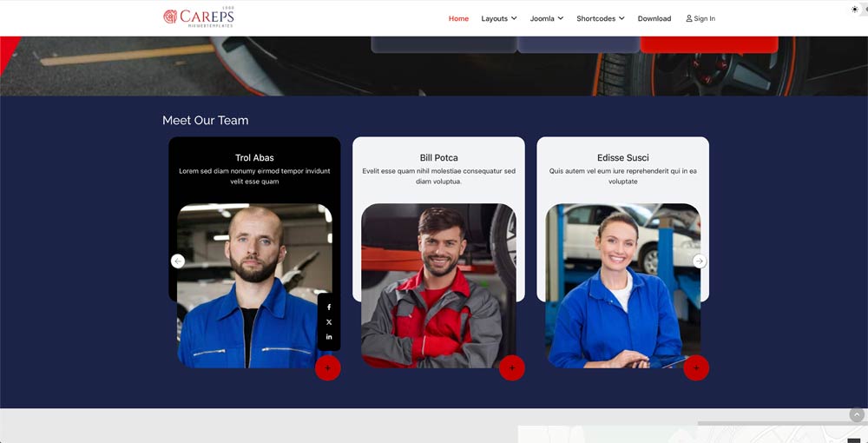Click the Trol Abas name heading

(254, 158)
